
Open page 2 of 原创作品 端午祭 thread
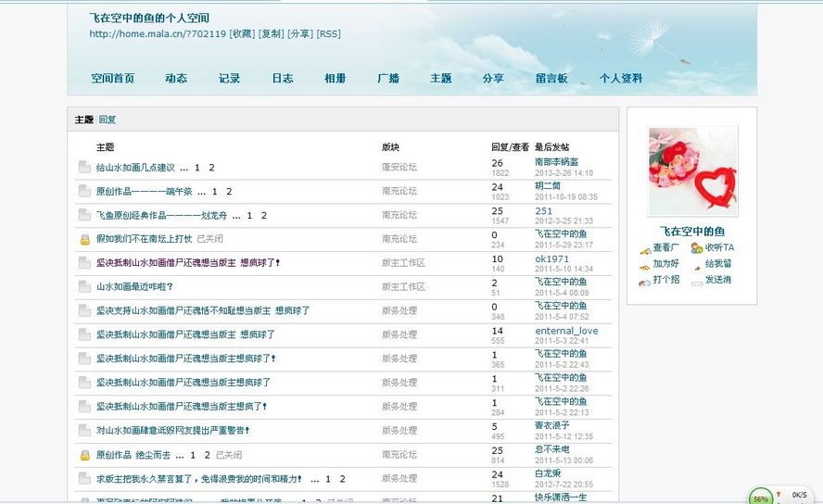point(229,192)
